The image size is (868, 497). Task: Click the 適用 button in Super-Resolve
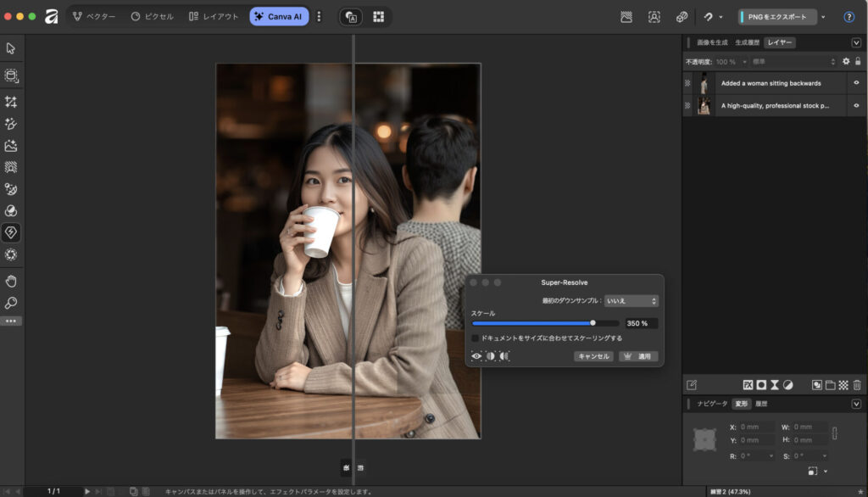[638, 356]
